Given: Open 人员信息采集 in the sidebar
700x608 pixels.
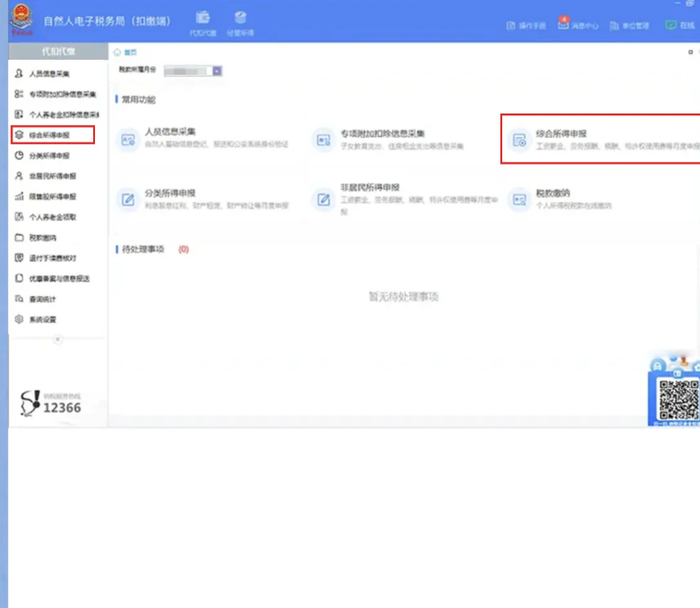Looking at the screenshot, I should (x=42, y=74).
